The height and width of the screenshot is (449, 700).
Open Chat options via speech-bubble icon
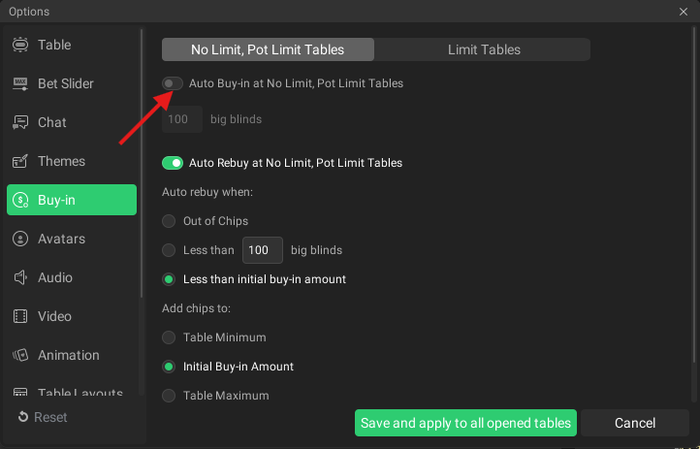pos(20,123)
